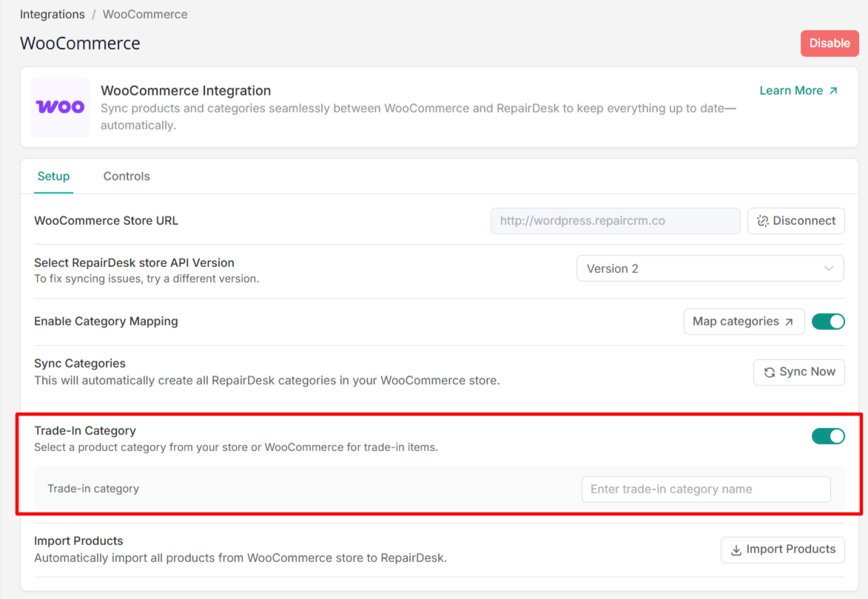868x599 pixels.
Task: Click the arrow icon beside Learn More
Action: (x=833, y=91)
